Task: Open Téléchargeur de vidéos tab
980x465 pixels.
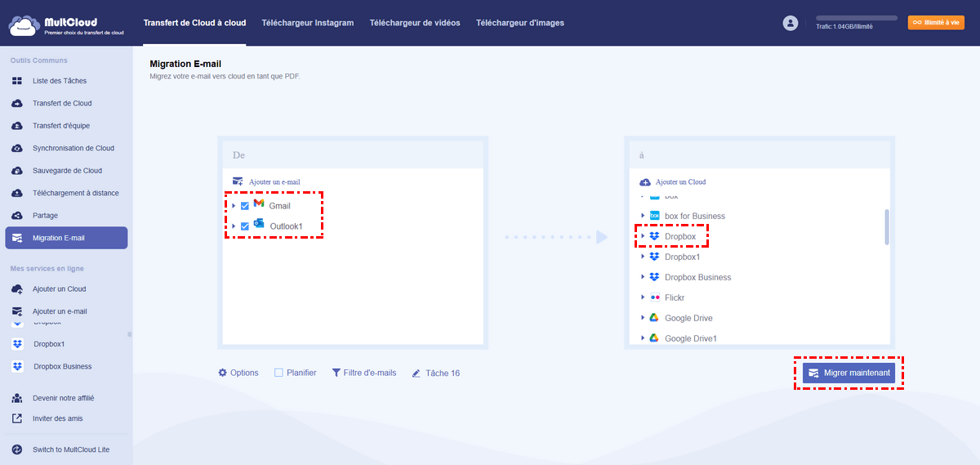Action: pyautogui.click(x=415, y=23)
